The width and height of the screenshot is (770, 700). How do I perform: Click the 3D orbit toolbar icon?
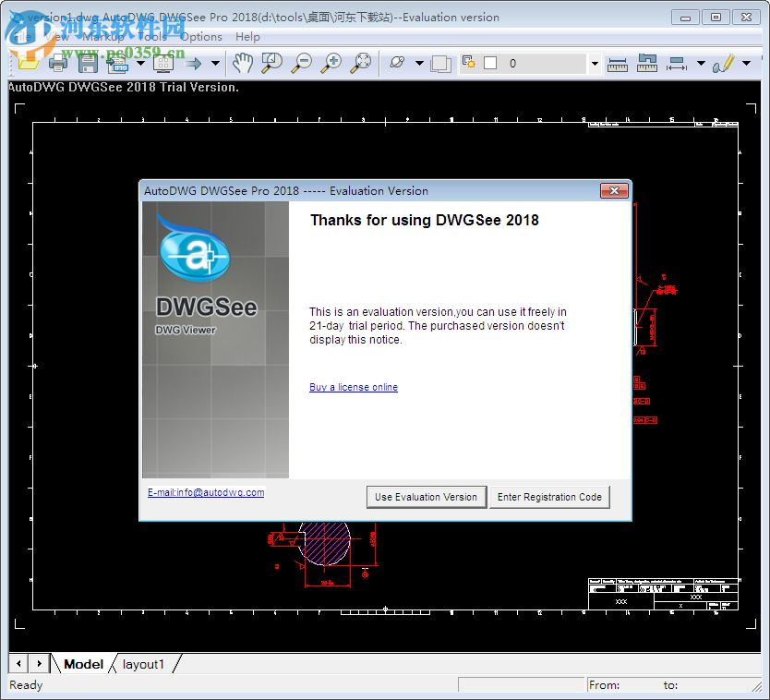[x=397, y=63]
